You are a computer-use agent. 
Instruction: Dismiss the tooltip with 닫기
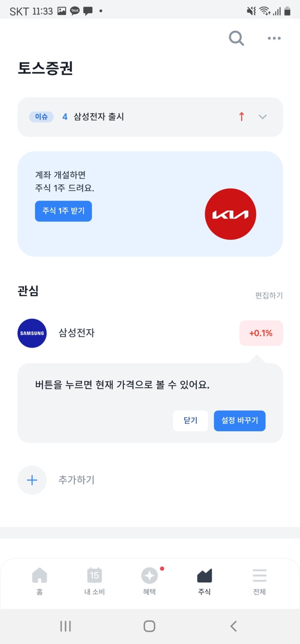tap(190, 420)
